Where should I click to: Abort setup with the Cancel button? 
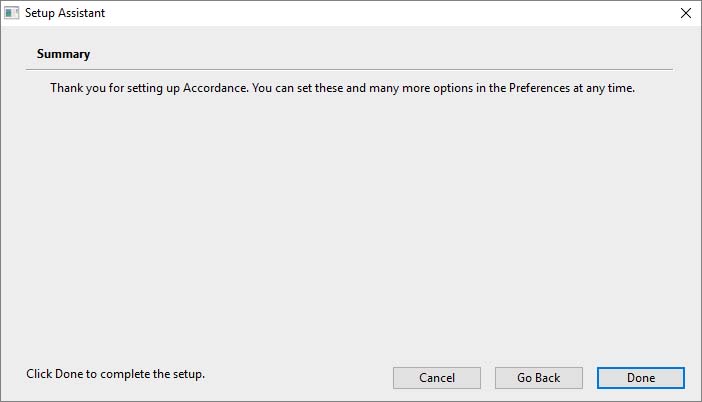tap(437, 378)
